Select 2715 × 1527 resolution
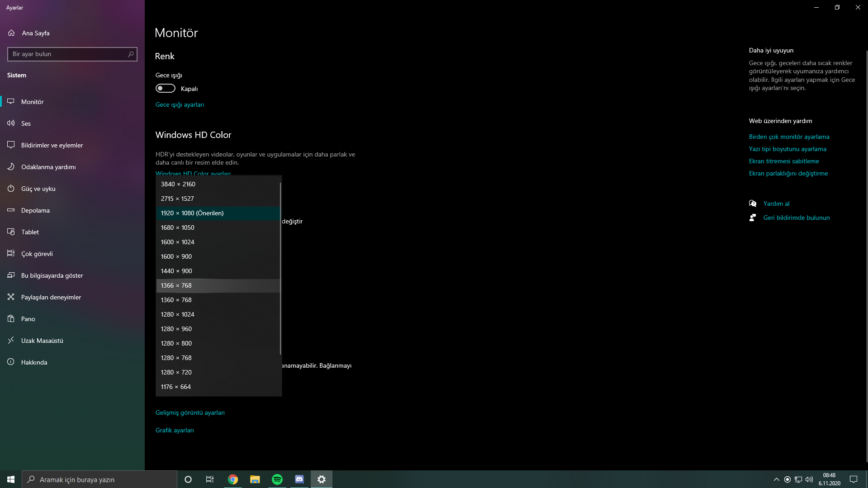 tap(218, 199)
